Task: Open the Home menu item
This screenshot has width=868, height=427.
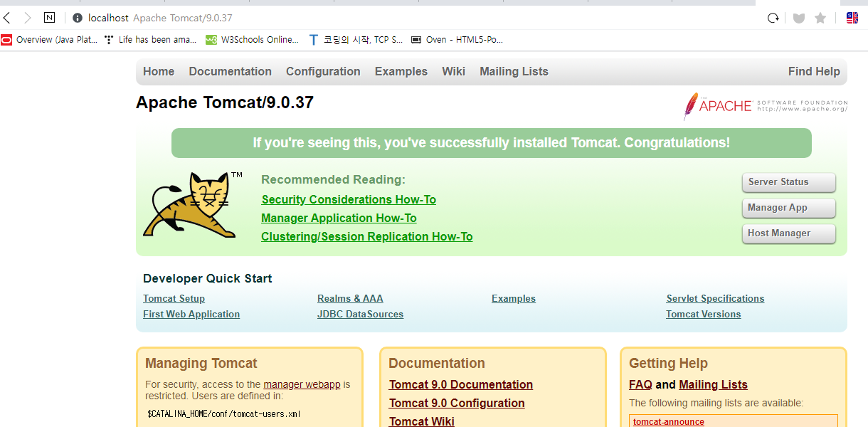Action: click(159, 71)
